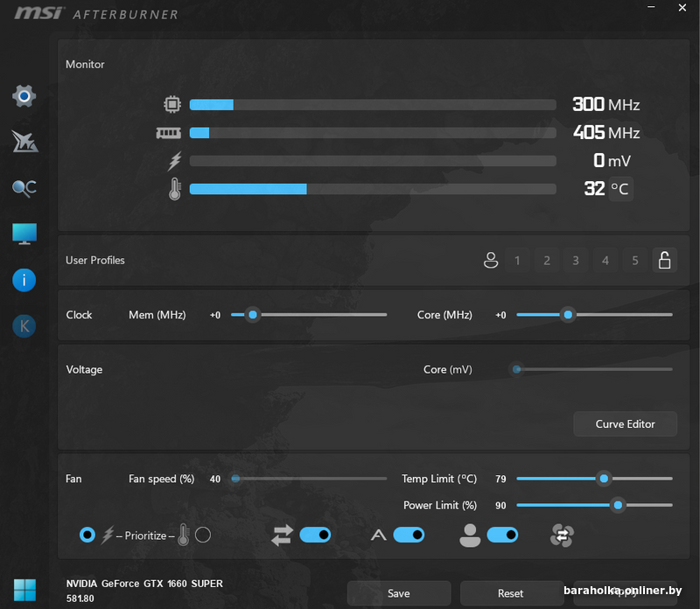Click the 300 MHz core clock reading
Screen dimensions: 700x609
tap(606, 104)
